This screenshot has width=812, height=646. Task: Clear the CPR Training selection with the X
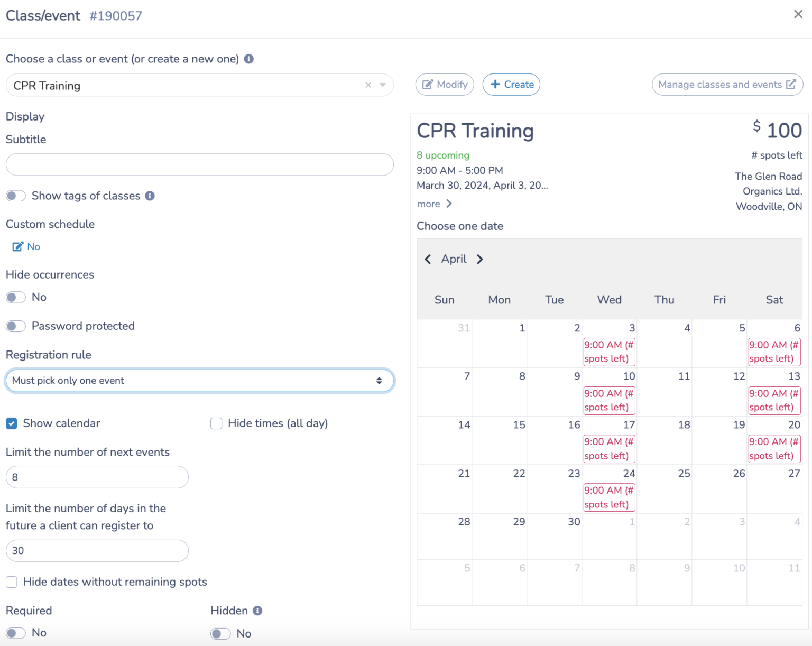[367, 85]
